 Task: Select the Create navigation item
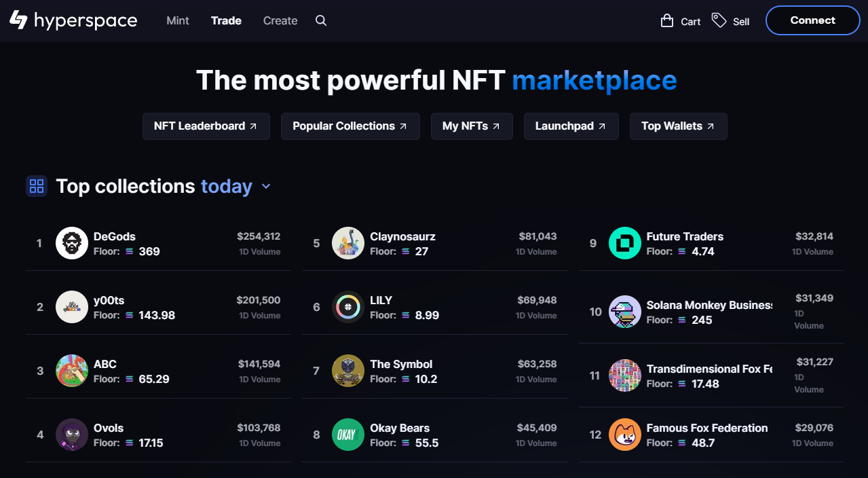coord(280,20)
